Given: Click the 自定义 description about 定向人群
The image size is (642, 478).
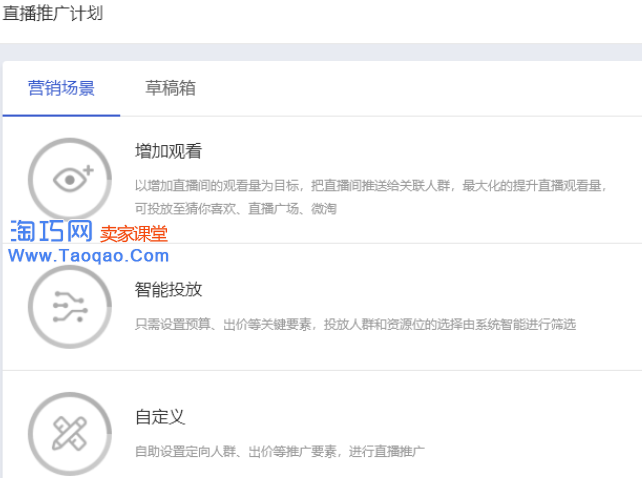Looking at the screenshot, I should pyautogui.click(x=280, y=451).
